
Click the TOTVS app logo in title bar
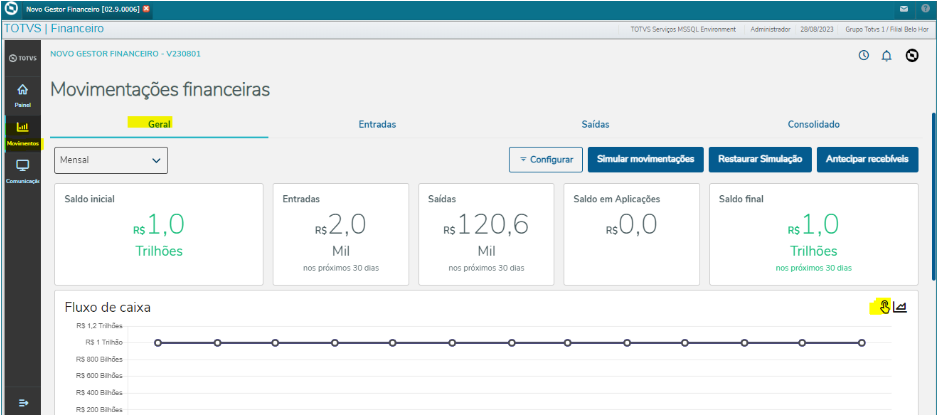tap(10, 10)
